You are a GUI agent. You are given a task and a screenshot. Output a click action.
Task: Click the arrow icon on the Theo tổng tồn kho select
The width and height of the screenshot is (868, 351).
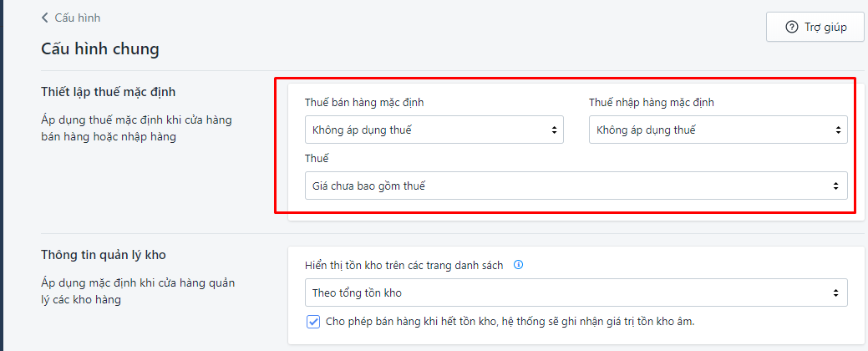pyautogui.click(x=837, y=292)
